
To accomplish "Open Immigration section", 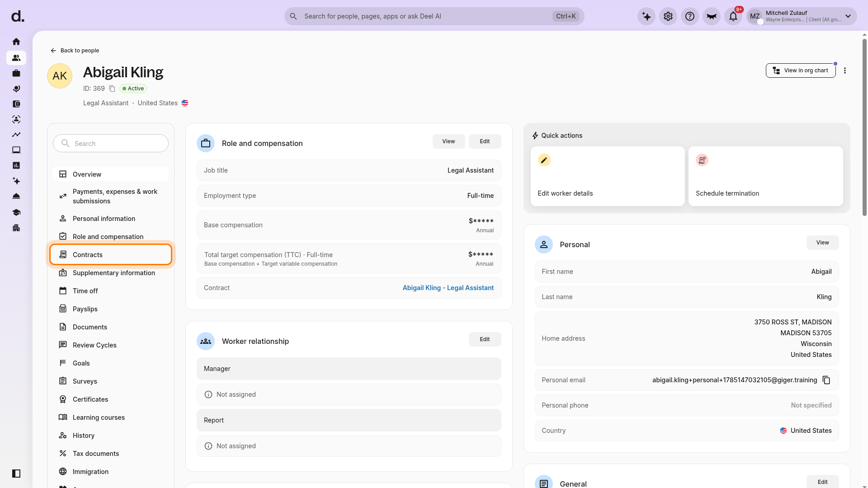I will tap(111, 472).
